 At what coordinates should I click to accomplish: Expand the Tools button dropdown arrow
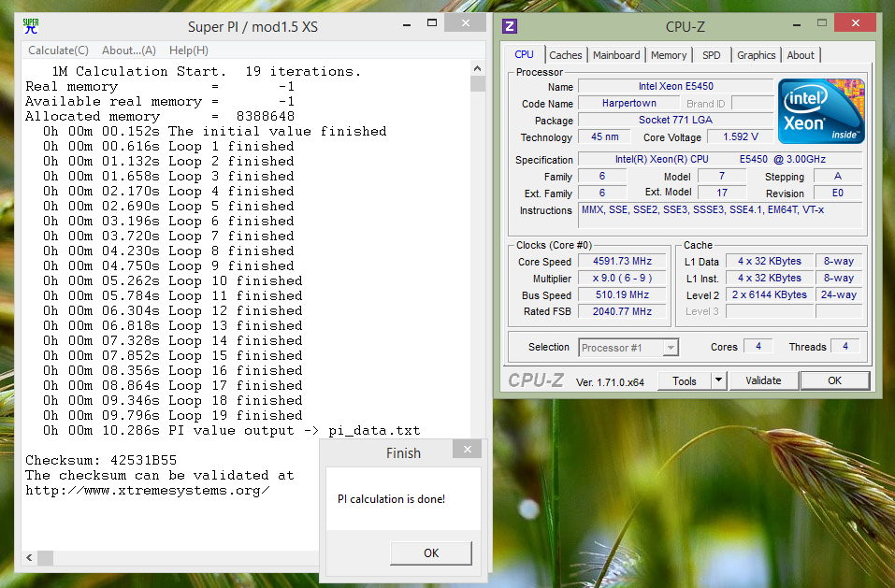[x=718, y=380]
